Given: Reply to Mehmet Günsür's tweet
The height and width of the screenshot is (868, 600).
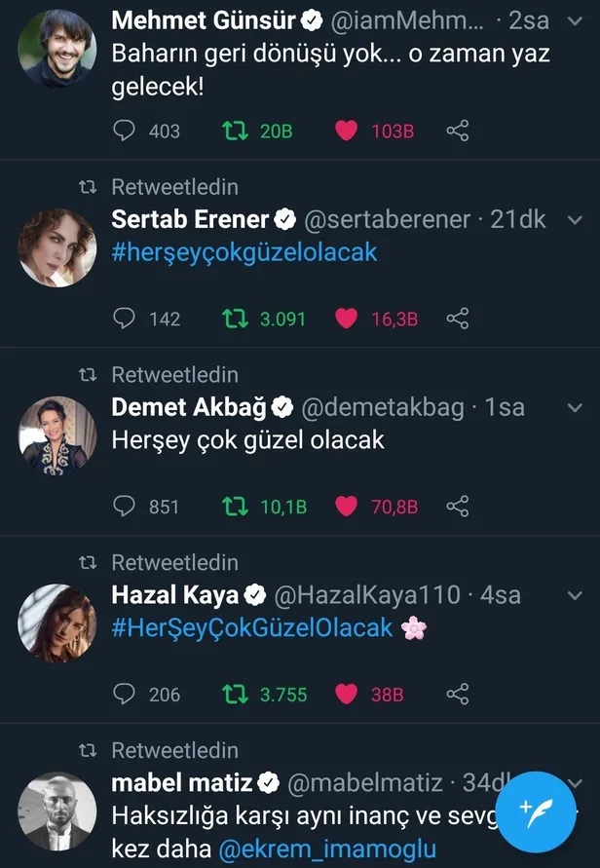Looking at the screenshot, I should [x=125, y=130].
